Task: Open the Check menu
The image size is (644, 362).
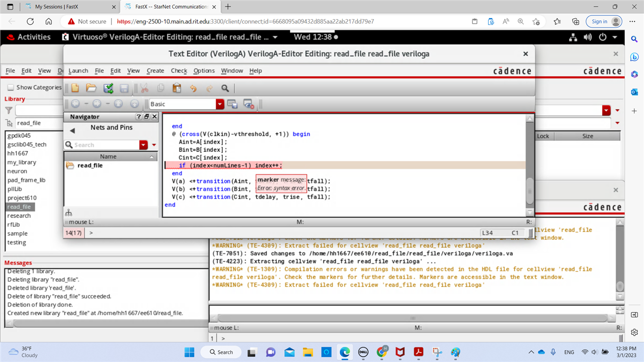Action: coord(179,71)
